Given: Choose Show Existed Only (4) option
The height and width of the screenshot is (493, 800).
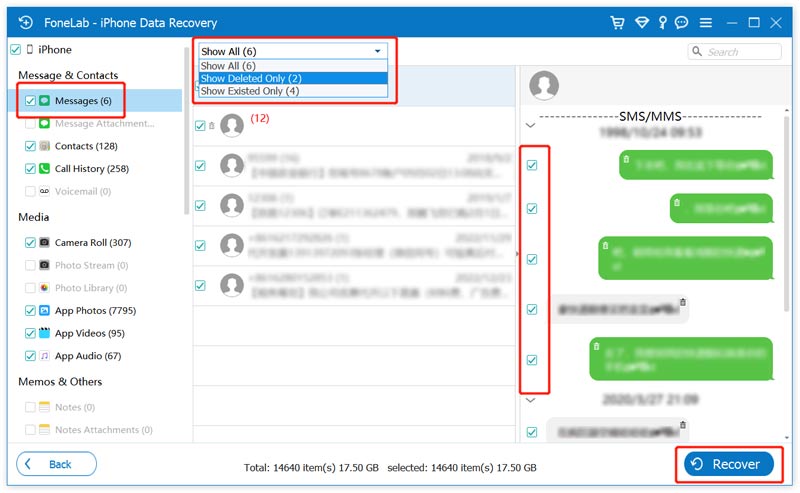Looking at the screenshot, I should [293, 91].
